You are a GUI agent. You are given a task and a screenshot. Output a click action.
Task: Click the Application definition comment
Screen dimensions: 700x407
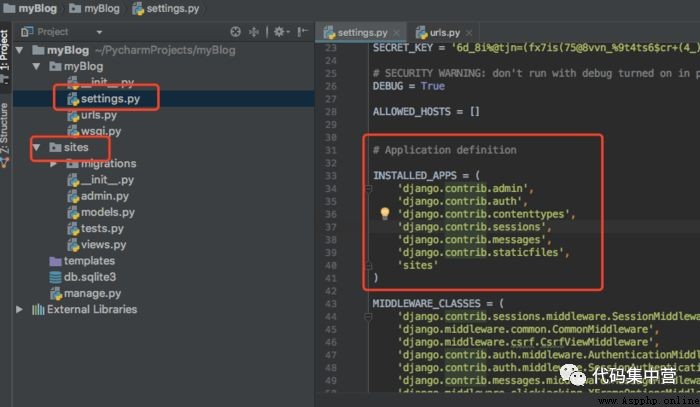click(445, 150)
